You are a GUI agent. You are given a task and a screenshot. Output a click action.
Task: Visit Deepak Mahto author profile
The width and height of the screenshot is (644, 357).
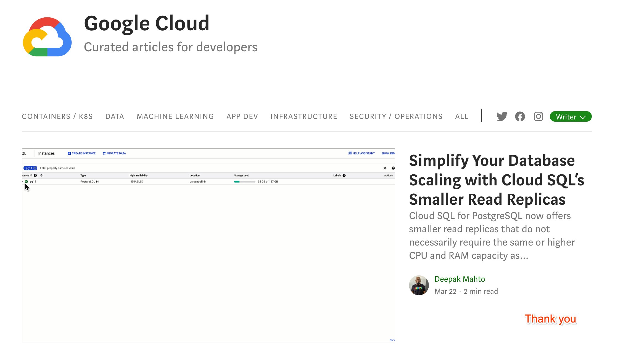pyautogui.click(x=460, y=279)
